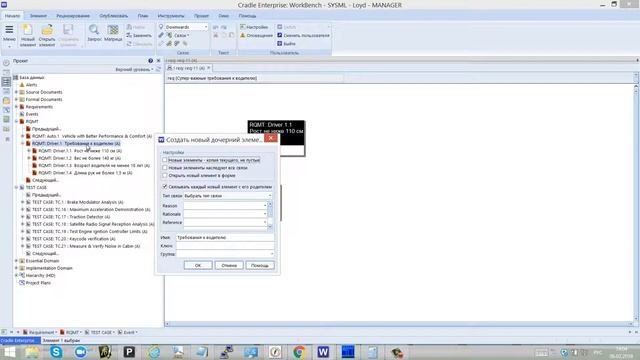Select 'RQMT: Driver.1.4' tree item
Viewport: 640px width, 360px height.
click(x=85, y=173)
